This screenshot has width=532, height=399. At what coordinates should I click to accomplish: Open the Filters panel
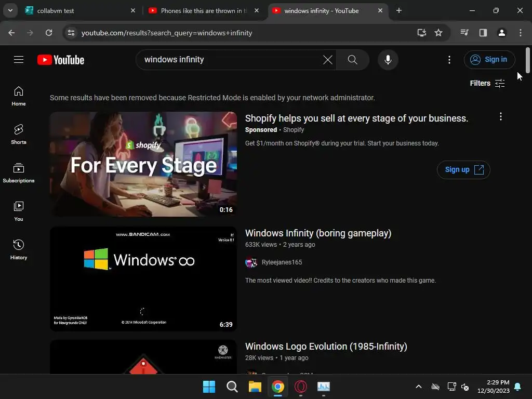[x=487, y=83]
